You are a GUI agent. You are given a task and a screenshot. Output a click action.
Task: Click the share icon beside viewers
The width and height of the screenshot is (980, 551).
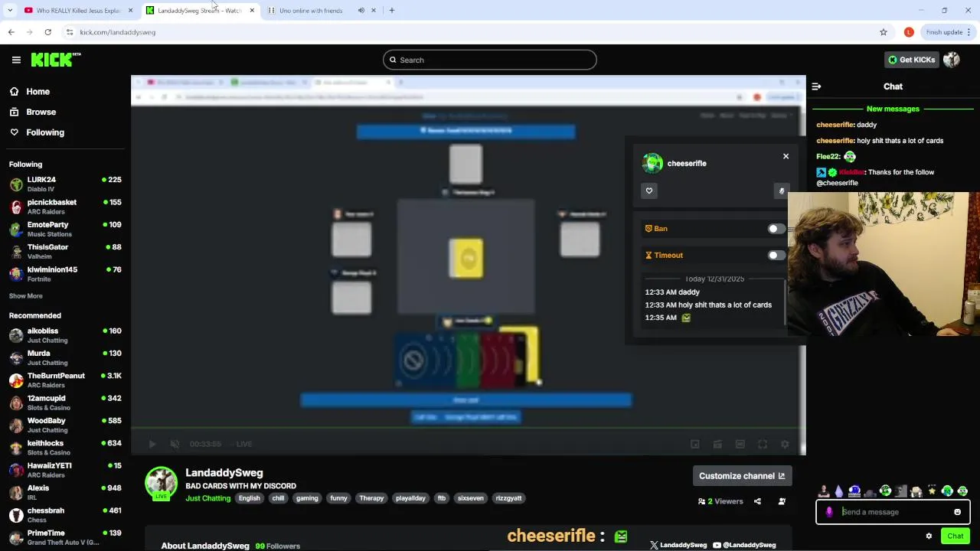757,501
